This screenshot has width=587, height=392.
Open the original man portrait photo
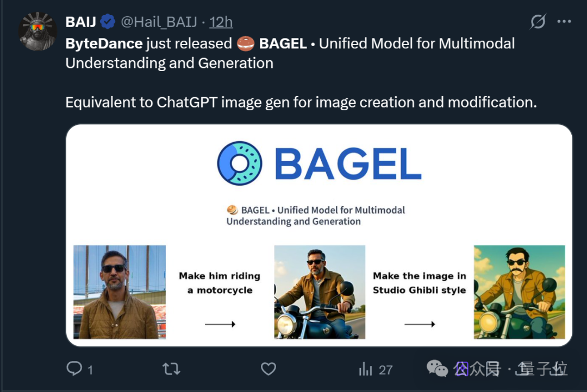[x=120, y=292]
